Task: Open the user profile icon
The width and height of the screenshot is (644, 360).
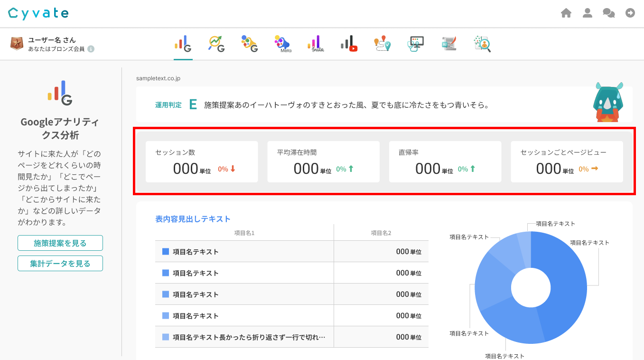Action: (x=588, y=13)
